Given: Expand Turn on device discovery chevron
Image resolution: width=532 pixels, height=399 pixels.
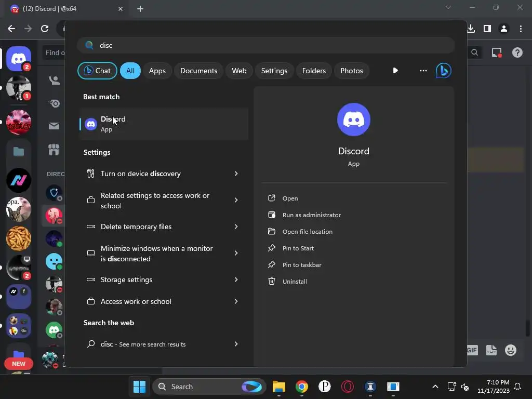Looking at the screenshot, I should point(236,174).
